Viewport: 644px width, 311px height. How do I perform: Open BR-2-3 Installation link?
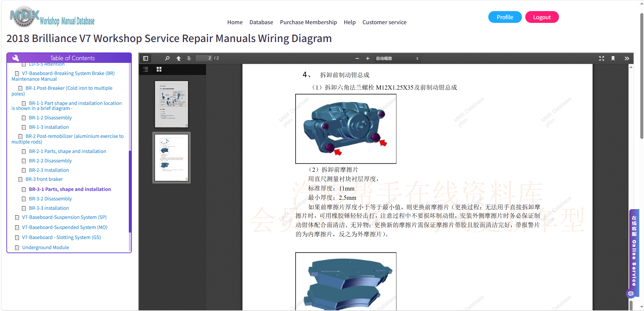49,170
